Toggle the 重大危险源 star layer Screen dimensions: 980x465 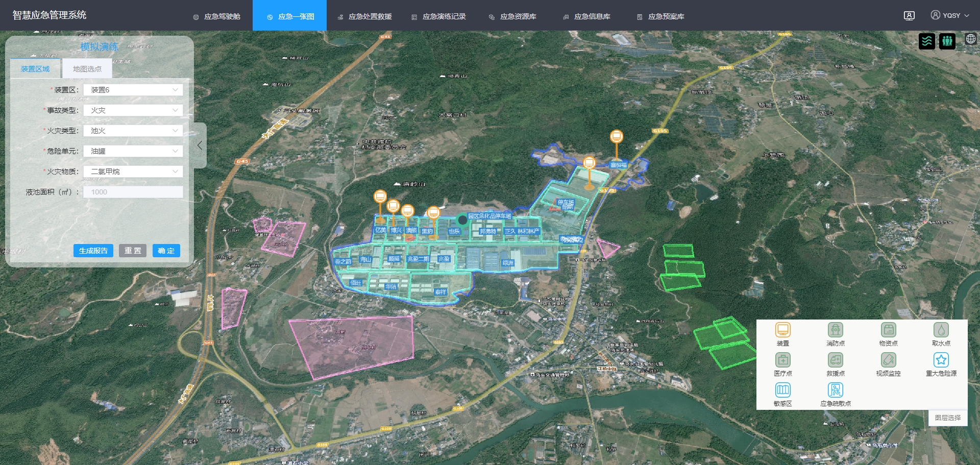(x=941, y=360)
